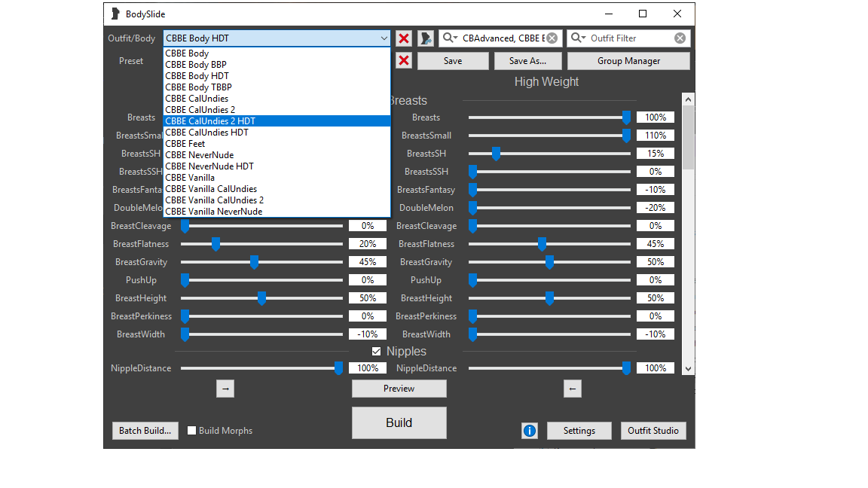This screenshot has width=868, height=488.
Task: Click the high weight NippleDistance 100% value
Action: click(656, 368)
